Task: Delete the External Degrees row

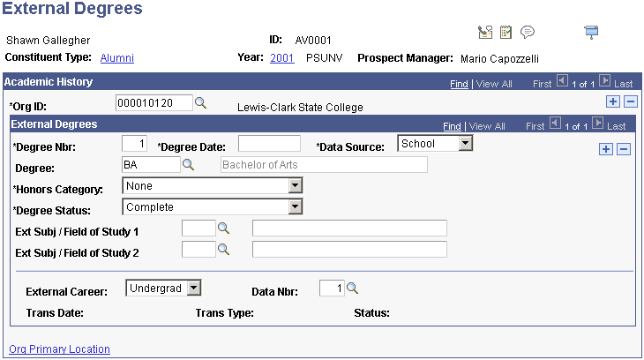Action: click(x=624, y=149)
